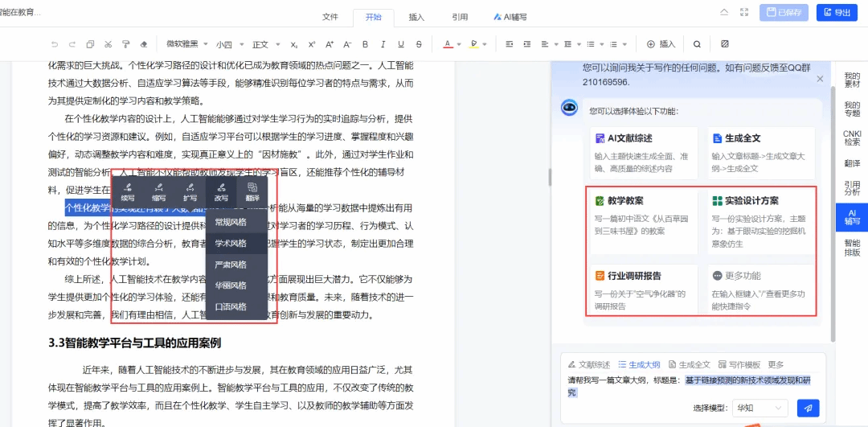
Task: Choose 学术风格 from rewrite menu
Action: pyautogui.click(x=231, y=243)
